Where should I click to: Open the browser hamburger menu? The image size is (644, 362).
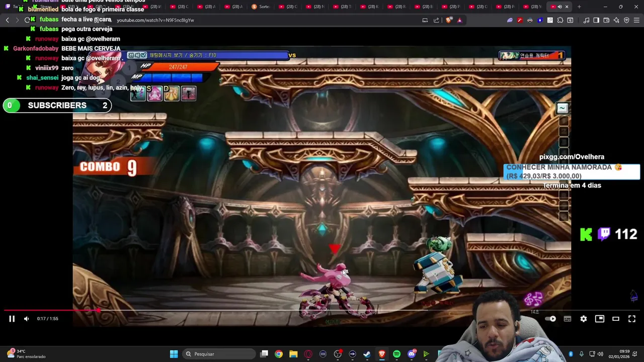[636, 20]
